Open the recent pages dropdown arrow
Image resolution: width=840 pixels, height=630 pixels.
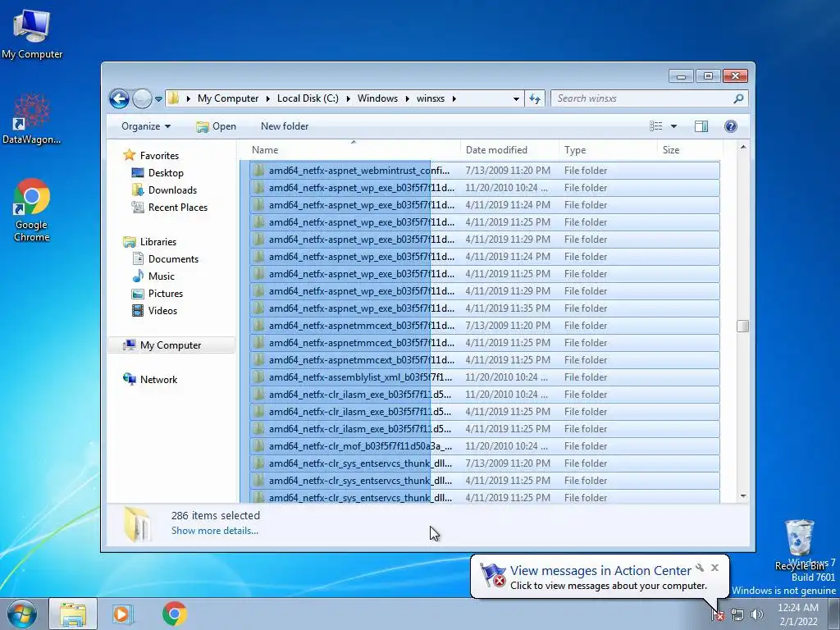pyautogui.click(x=158, y=99)
